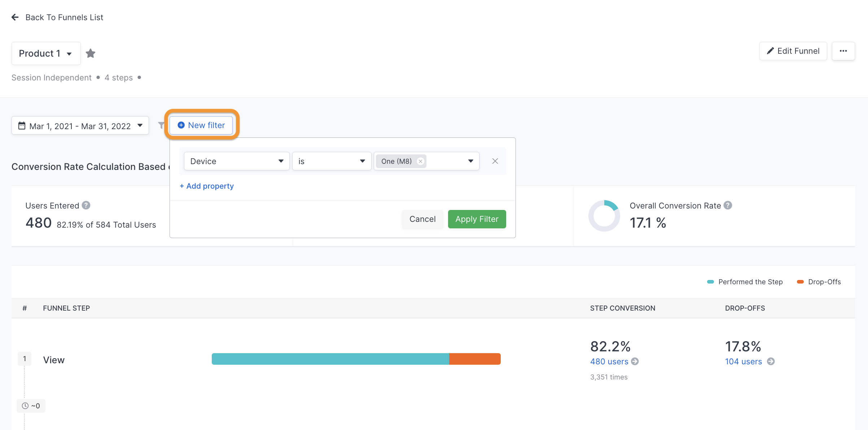Expand the device value dropdown arrow
Viewport: 868px width, 430px height.
470,161
